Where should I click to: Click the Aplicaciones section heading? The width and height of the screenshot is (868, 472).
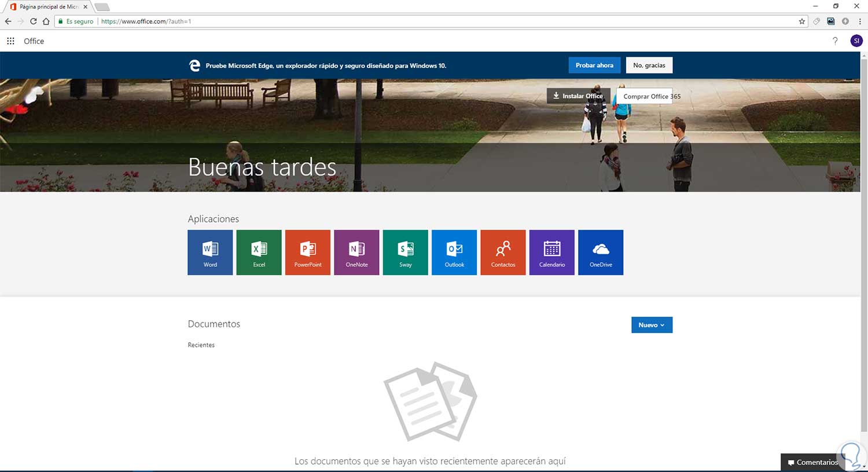pos(214,219)
